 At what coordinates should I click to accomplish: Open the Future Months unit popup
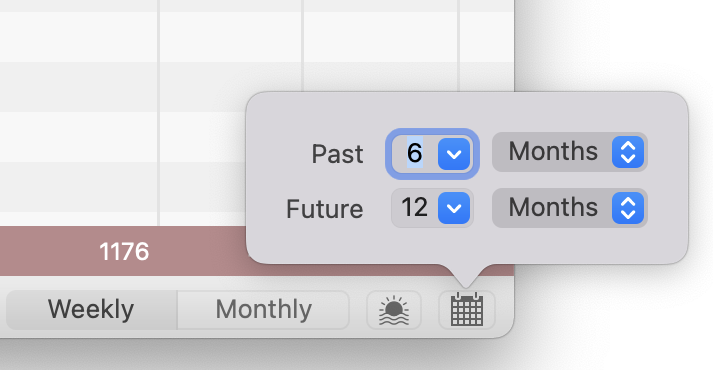pyautogui.click(x=570, y=208)
